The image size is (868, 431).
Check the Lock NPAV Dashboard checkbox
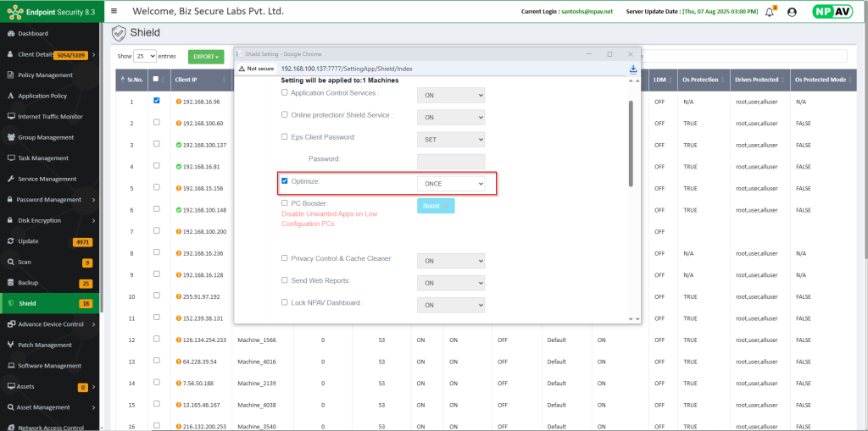pyautogui.click(x=285, y=302)
